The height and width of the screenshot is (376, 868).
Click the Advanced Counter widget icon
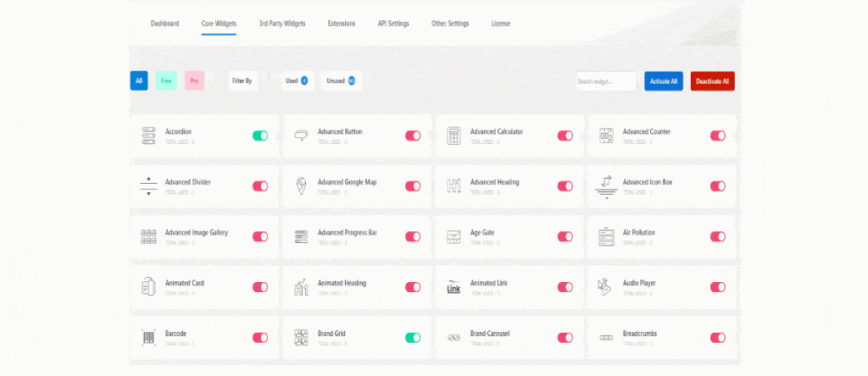point(606,135)
